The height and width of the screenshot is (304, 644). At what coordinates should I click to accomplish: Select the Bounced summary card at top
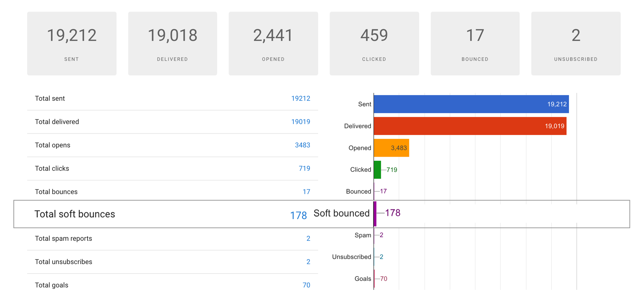tap(475, 44)
